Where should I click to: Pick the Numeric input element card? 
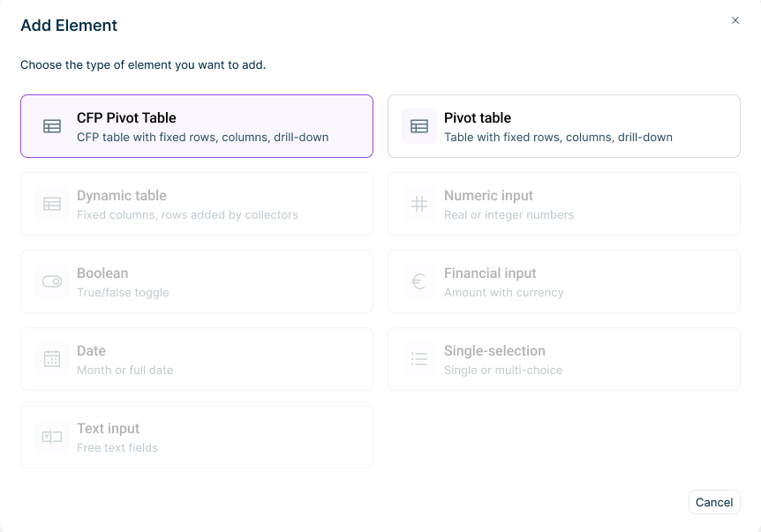point(563,204)
